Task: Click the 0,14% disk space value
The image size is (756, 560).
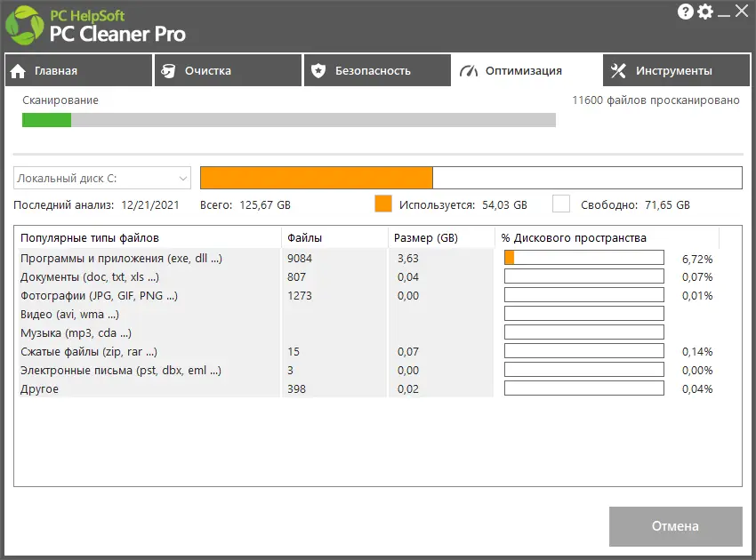Action: tap(697, 352)
